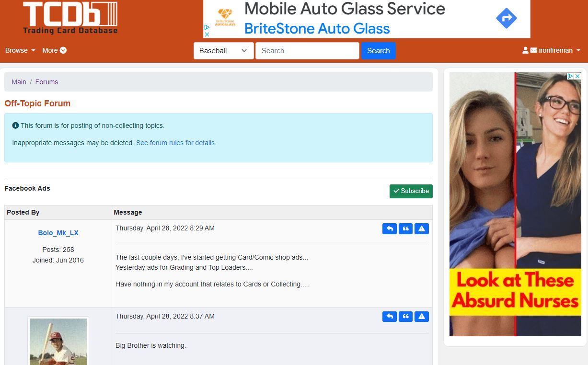Open the TCDb Trading Card Database logo

click(70, 18)
